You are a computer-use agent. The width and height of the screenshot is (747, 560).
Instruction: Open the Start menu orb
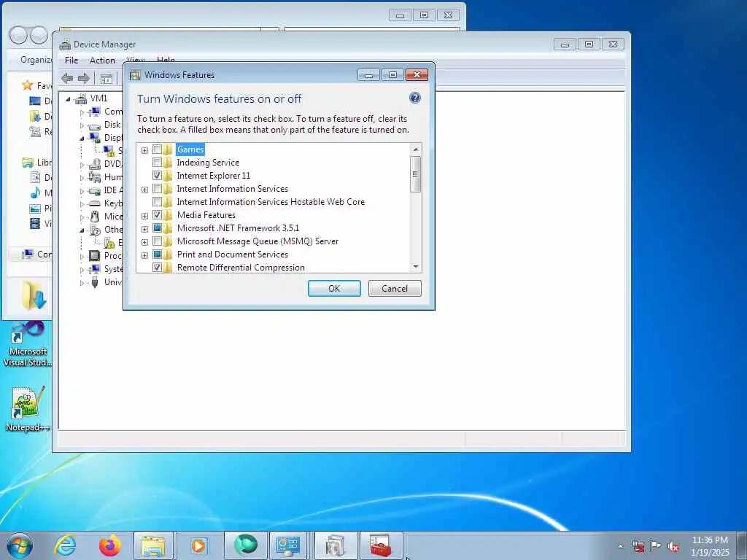tap(20, 545)
